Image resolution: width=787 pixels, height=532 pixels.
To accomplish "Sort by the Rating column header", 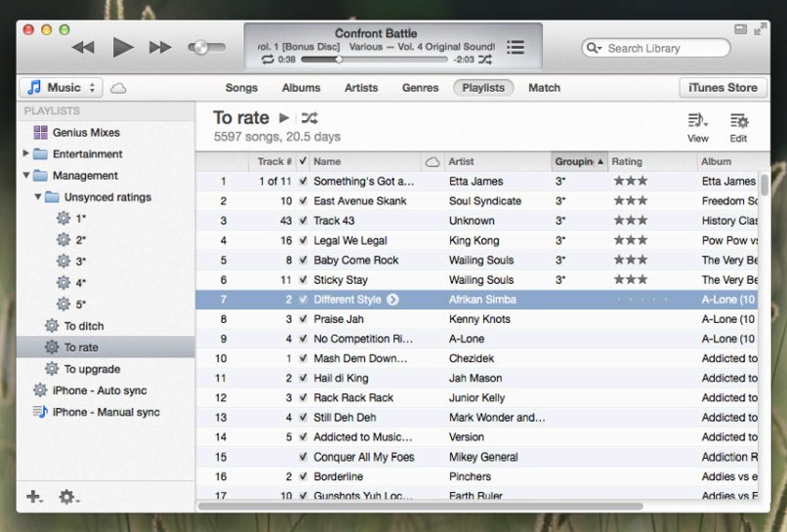I will click(x=652, y=162).
